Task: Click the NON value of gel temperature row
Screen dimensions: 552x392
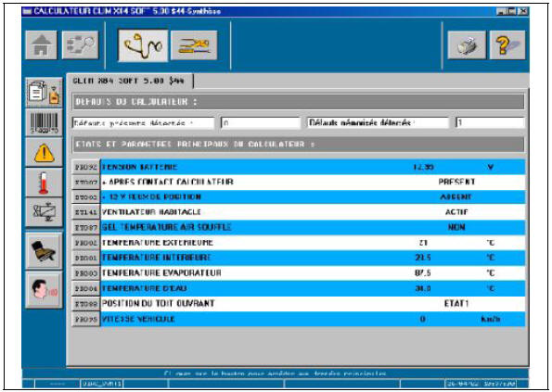Action: [x=456, y=228]
